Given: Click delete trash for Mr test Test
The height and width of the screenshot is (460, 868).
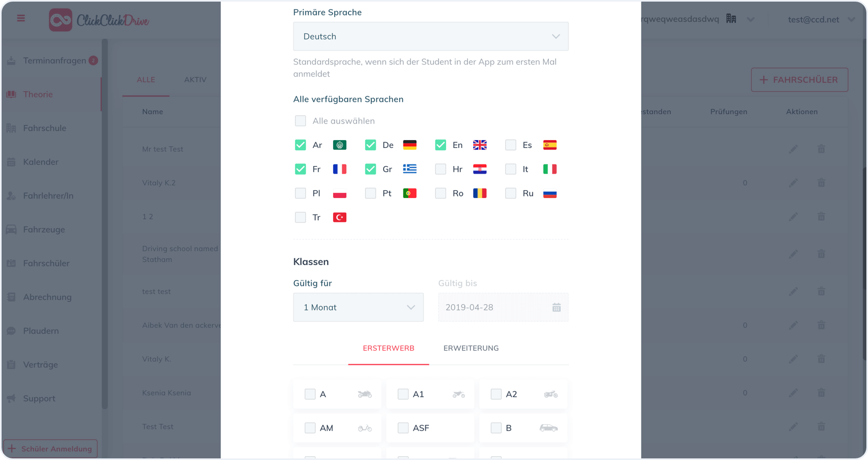Looking at the screenshot, I should (821, 149).
